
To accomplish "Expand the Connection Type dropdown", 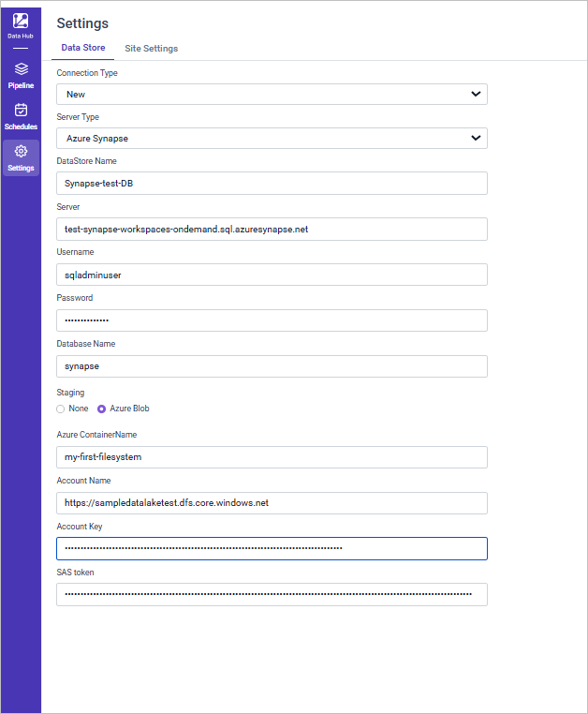I will pos(272,94).
